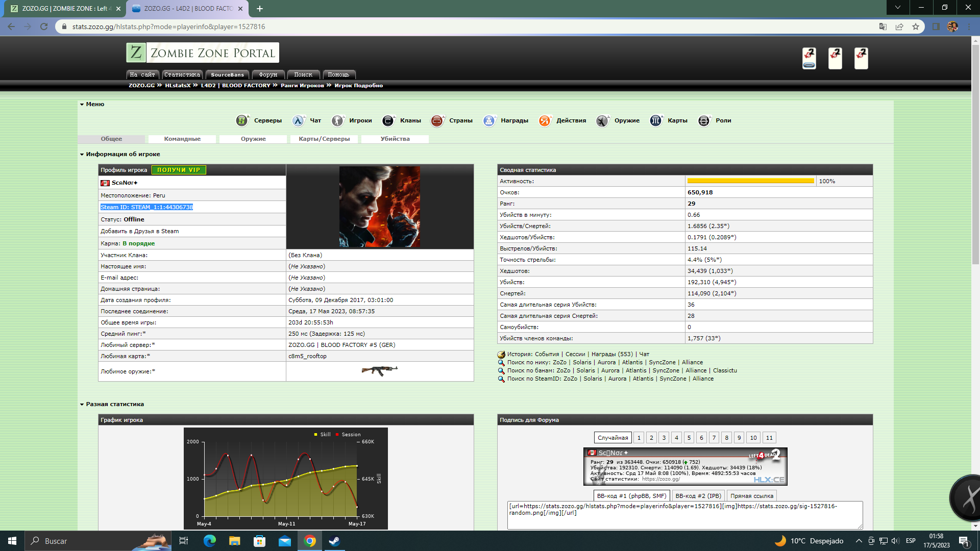This screenshot has width=980, height=551.
Task: Reload the page with refresh icon
Action: pos(44,27)
